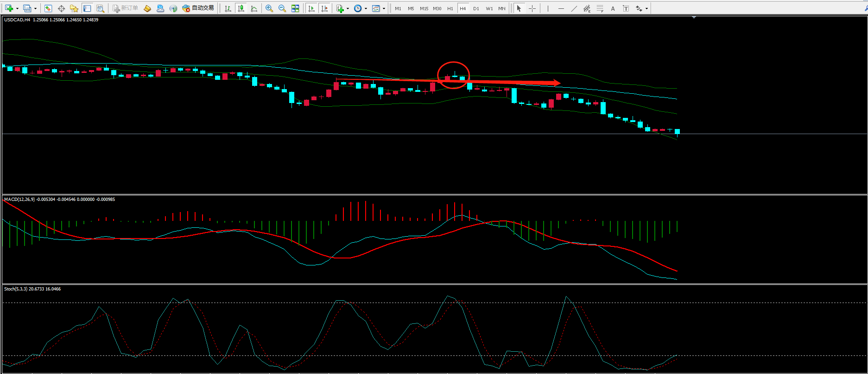This screenshot has height=374, width=868.
Task: Click the 自动交易 auto trading button
Action: coord(198,8)
